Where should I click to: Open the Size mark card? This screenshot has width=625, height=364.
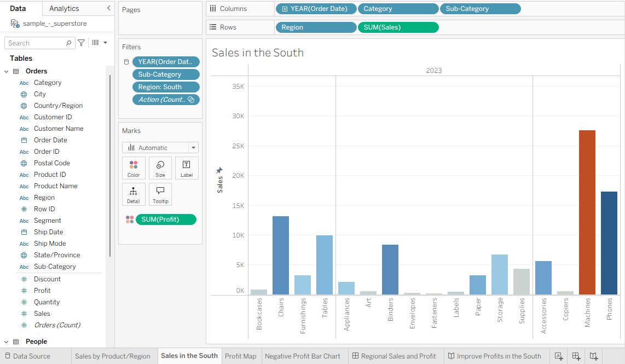[160, 168]
